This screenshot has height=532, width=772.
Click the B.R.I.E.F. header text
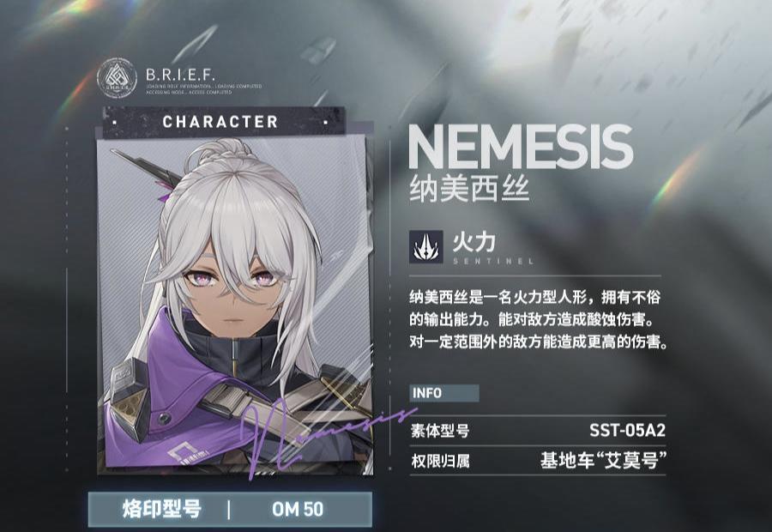point(180,75)
